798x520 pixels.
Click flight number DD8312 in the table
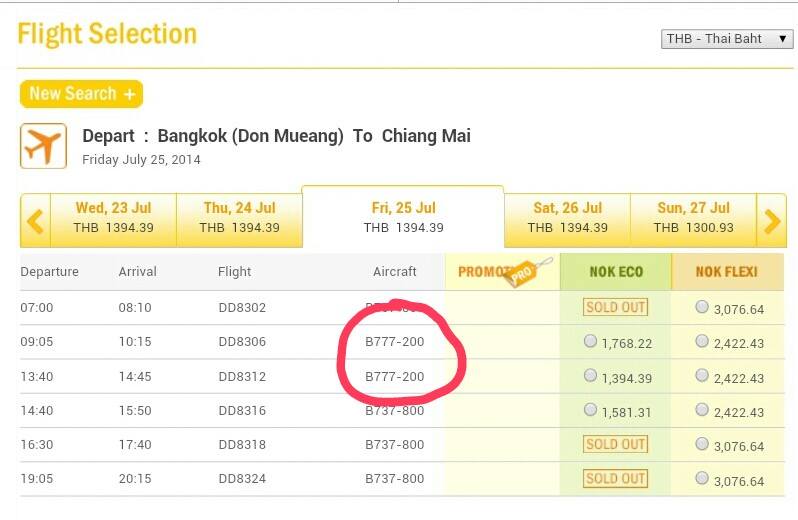coord(242,377)
